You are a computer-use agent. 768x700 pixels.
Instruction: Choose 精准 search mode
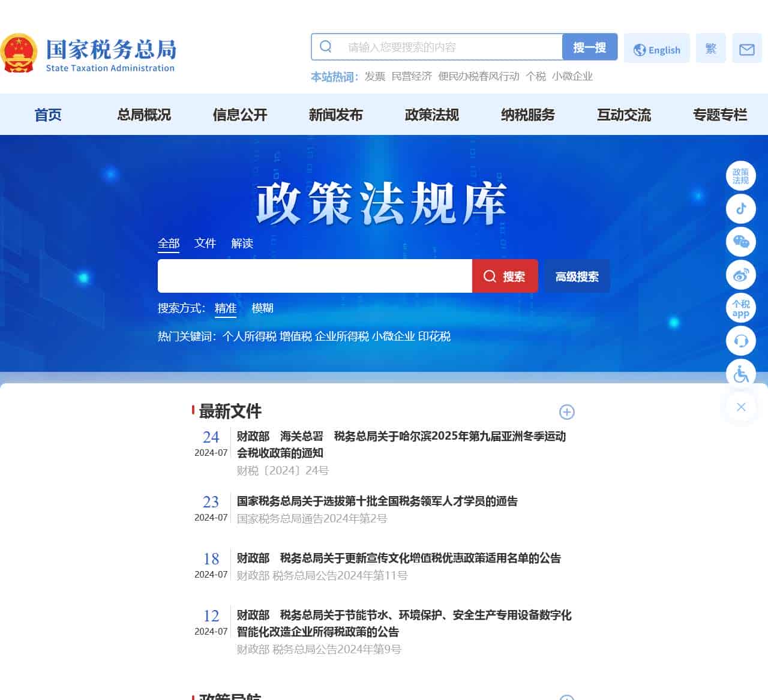click(x=226, y=308)
